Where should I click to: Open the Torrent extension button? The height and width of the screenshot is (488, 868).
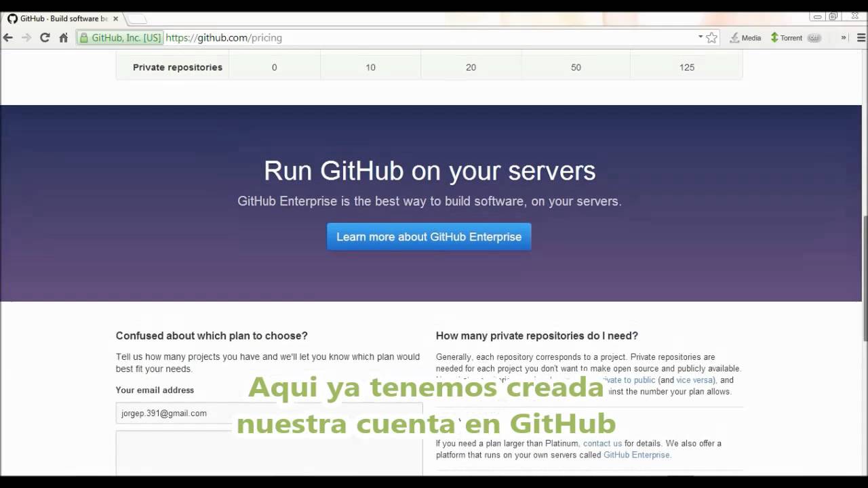[x=787, y=38]
